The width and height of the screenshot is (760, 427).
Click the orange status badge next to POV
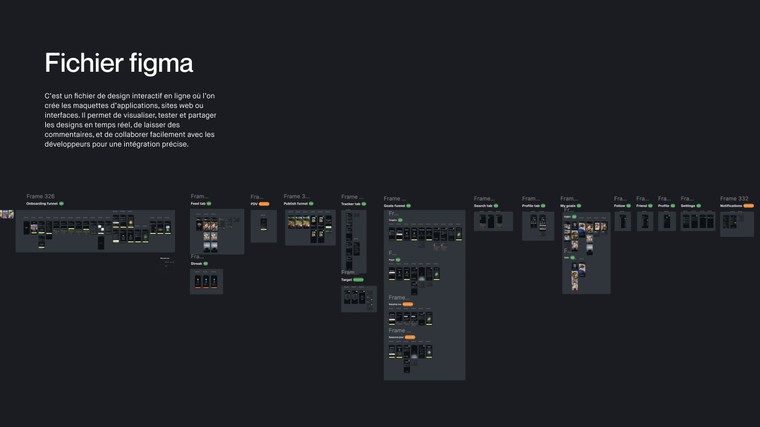click(x=265, y=204)
